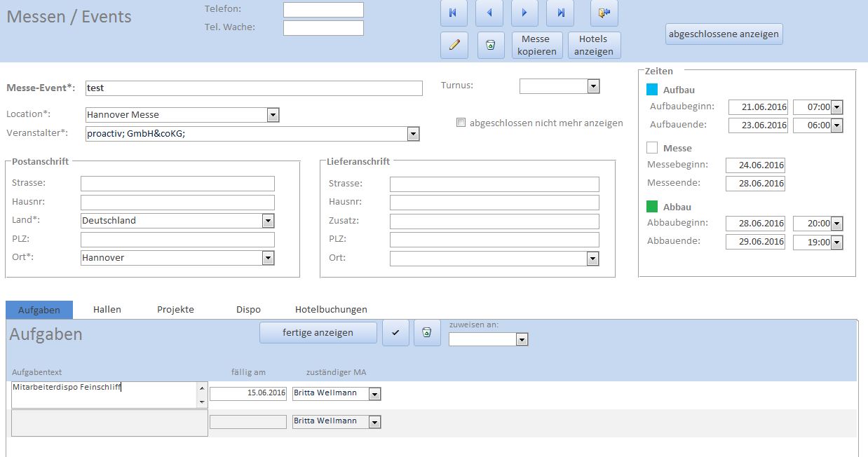Click trash icon in Aufgaben section
This screenshot has width=868, height=457.
click(x=427, y=333)
